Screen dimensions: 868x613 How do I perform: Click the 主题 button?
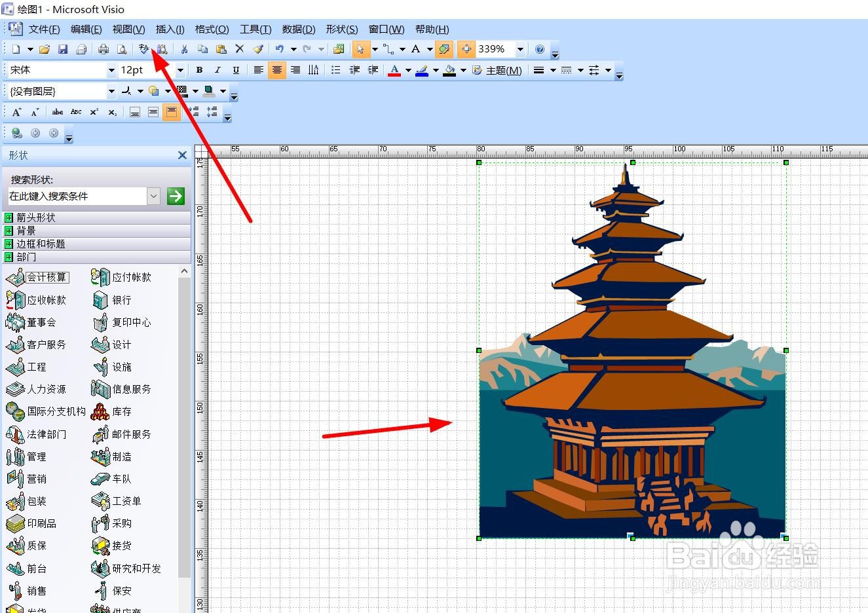(x=497, y=70)
